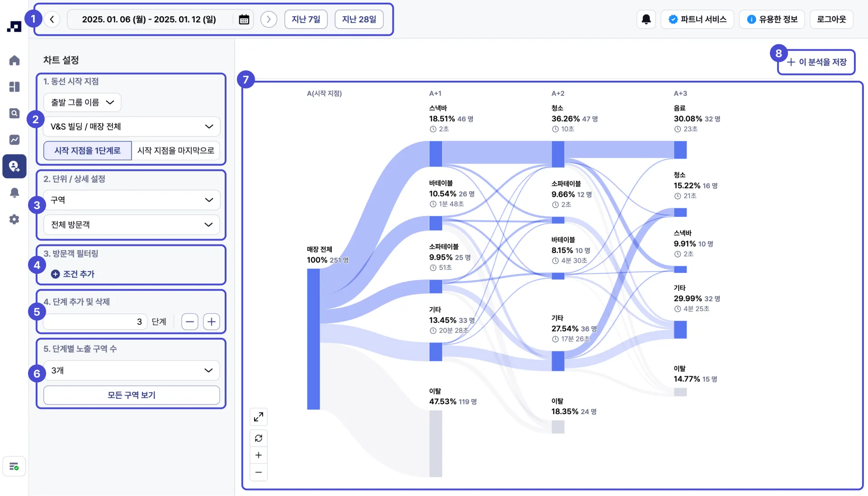Reset the chart with refresh icon
This screenshot has width=868, height=496.
[x=259, y=438]
